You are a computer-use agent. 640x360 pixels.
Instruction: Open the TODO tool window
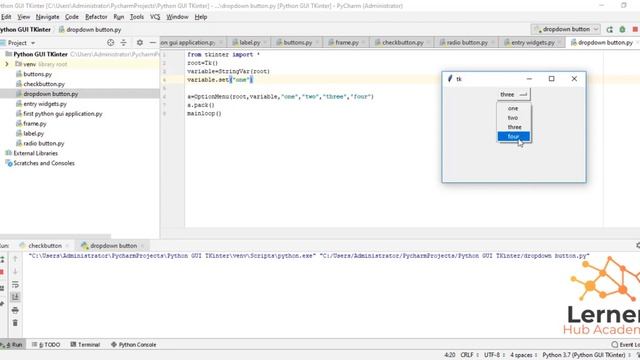[x=46, y=344]
